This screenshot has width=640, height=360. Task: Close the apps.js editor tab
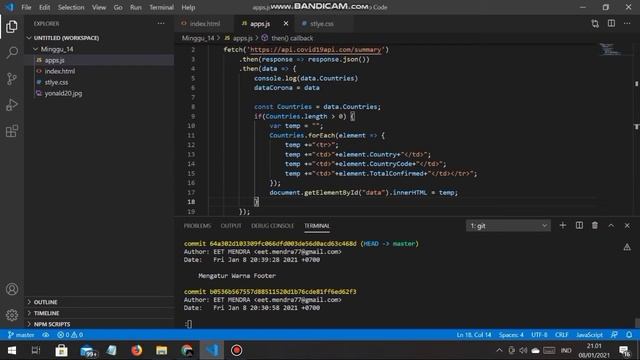[286, 24]
